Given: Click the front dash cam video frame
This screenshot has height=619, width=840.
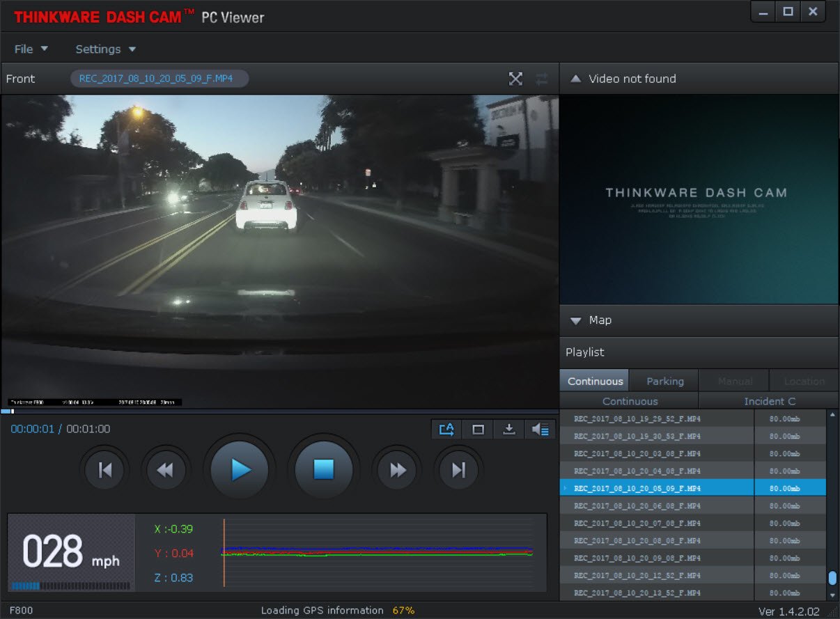Looking at the screenshot, I should pyautogui.click(x=279, y=251).
